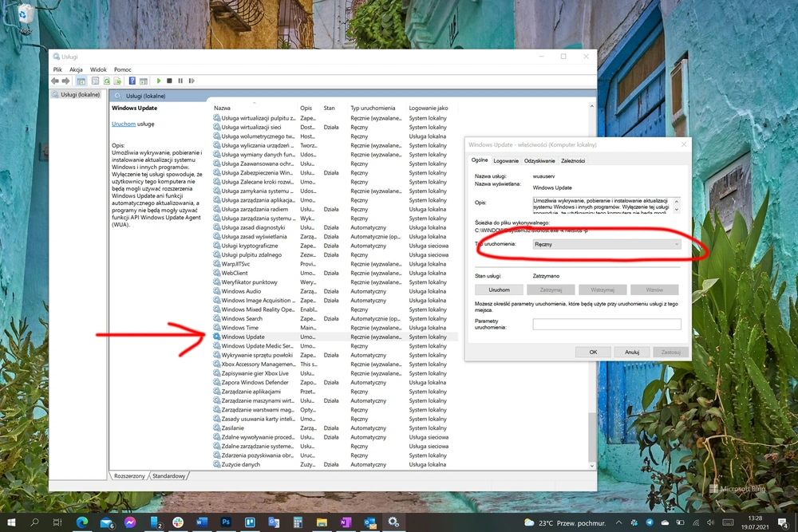
Task: Toggle the console tree toolbar icon
Action: pos(81,81)
